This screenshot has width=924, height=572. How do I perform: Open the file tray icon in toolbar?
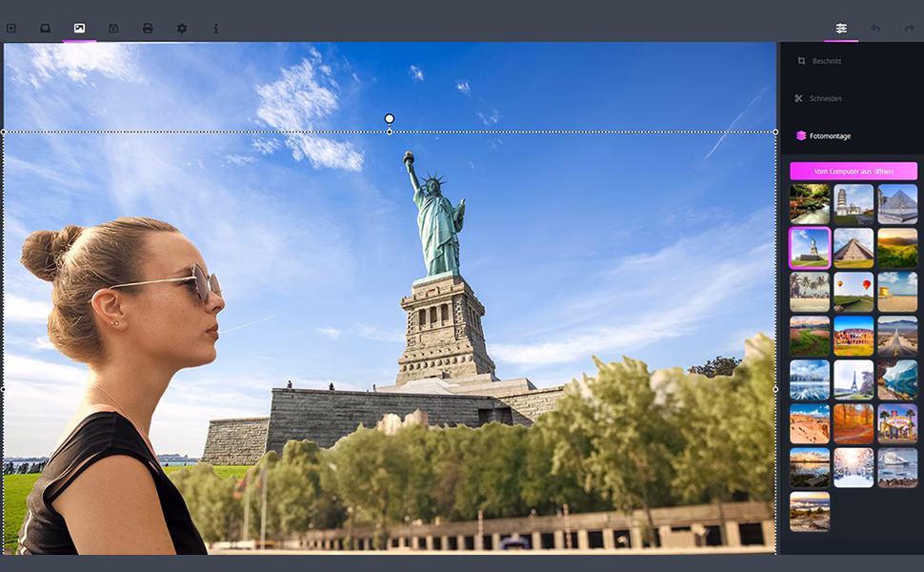[x=46, y=29]
